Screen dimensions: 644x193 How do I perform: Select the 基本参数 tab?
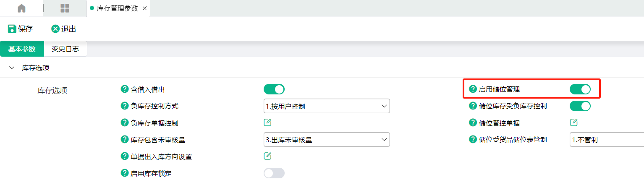click(x=22, y=49)
